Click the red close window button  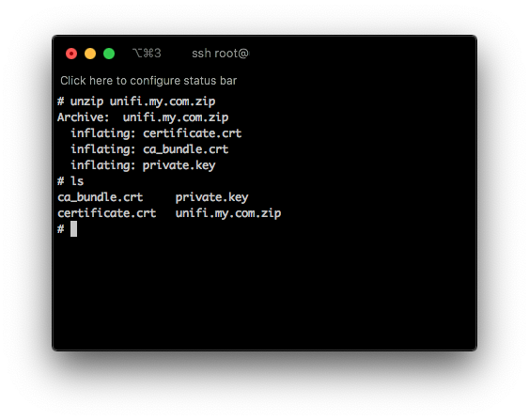pyautogui.click(x=71, y=54)
